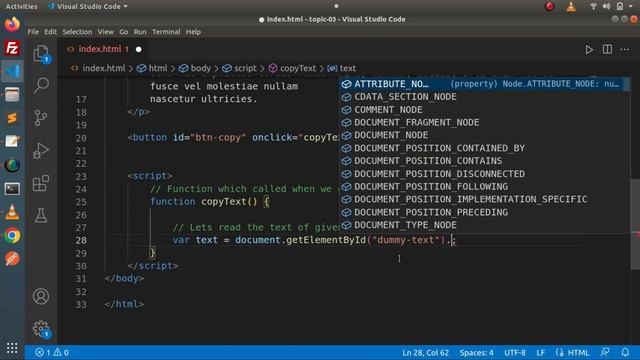Open the Explorer view in activity bar
The height and width of the screenshot is (360, 640).
pos(41,53)
